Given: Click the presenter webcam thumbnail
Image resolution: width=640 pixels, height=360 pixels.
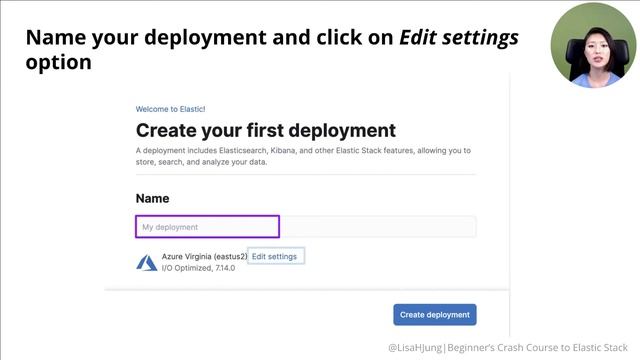Looking at the screenshot, I should click(x=593, y=45).
